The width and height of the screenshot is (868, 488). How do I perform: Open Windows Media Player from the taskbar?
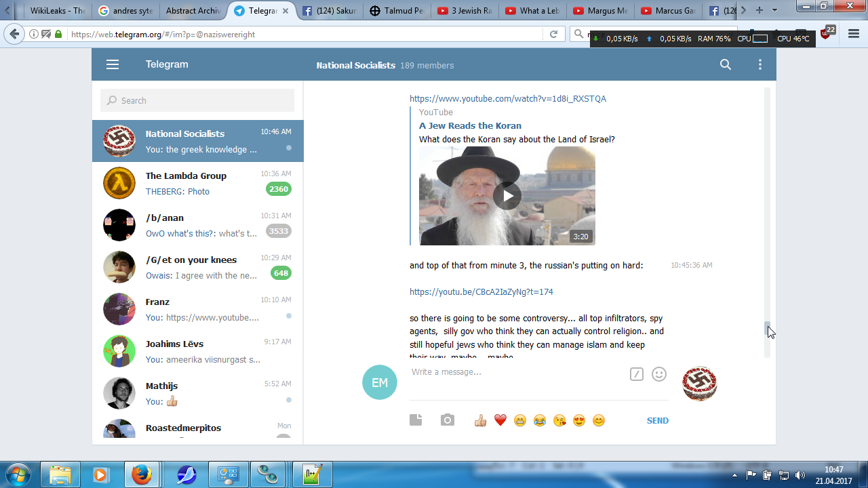tap(100, 474)
